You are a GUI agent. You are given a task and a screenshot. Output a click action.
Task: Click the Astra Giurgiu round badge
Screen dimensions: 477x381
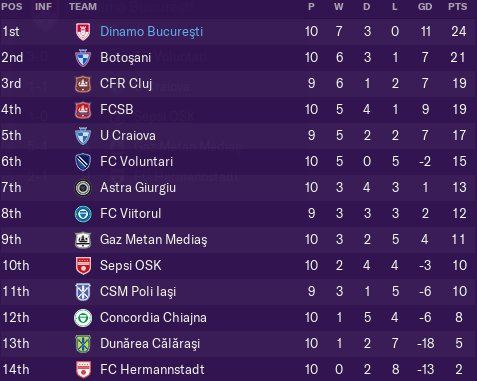pyautogui.click(x=83, y=188)
